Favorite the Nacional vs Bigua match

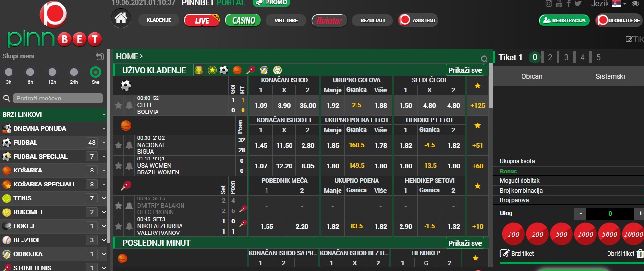118,145
